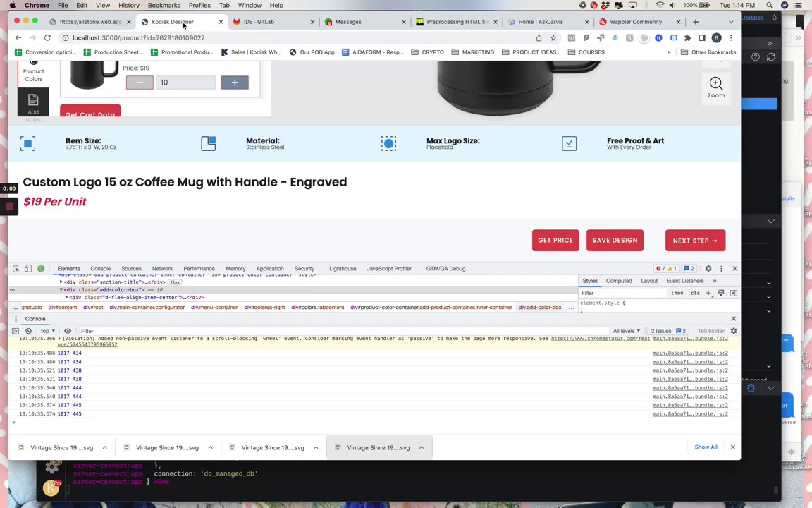
Task: Expand the d-flex-align-item-center div node
Action: pyautogui.click(x=66, y=298)
